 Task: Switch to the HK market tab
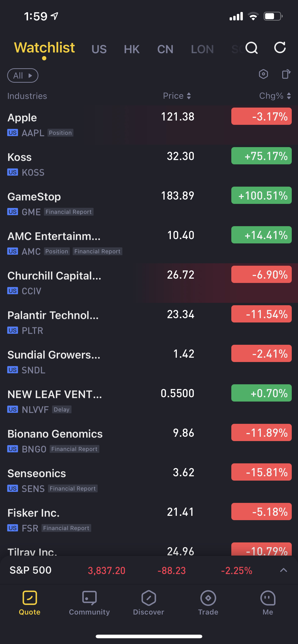pyautogui.click(x=132, y=49)
